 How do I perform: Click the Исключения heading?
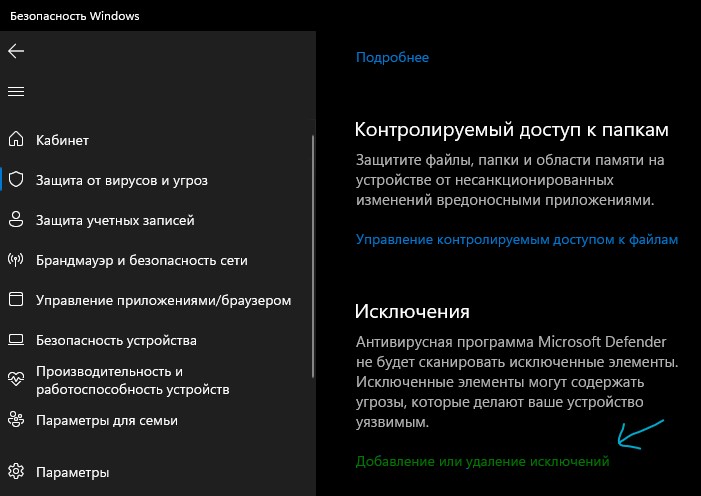(412, 311)
